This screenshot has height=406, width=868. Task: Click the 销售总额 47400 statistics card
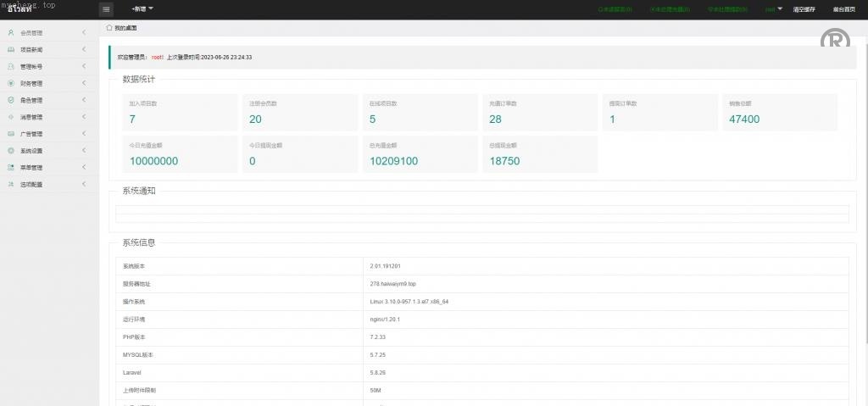pyautogui.click(x=779, y=113)
